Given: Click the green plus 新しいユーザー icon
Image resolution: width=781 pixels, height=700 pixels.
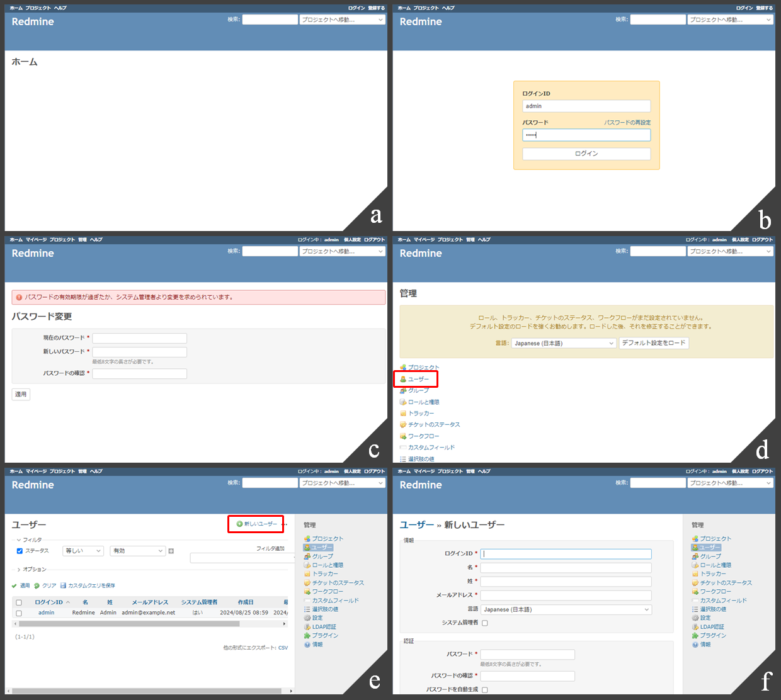Looking at the screenshot, I should pos(239,524).
